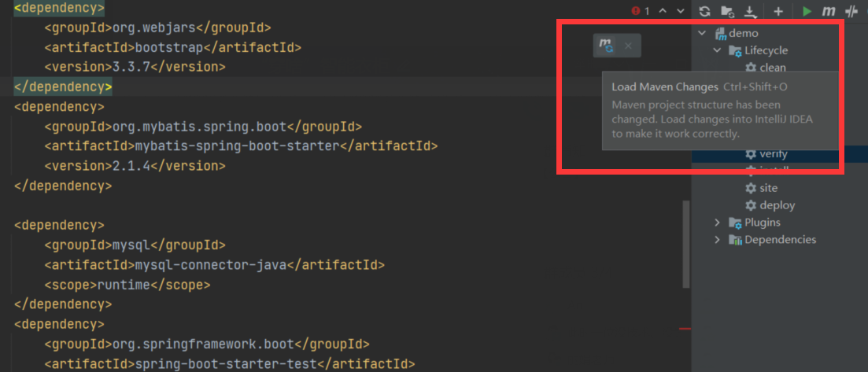
Task: Click spring-boot-starter-test artifactId text
Action: [x=226, y=364]
